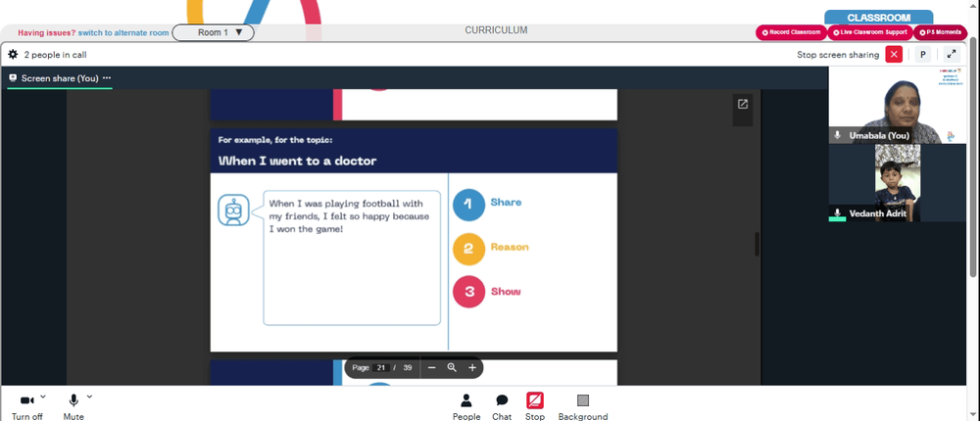Click the 'Show' label text

506,292
